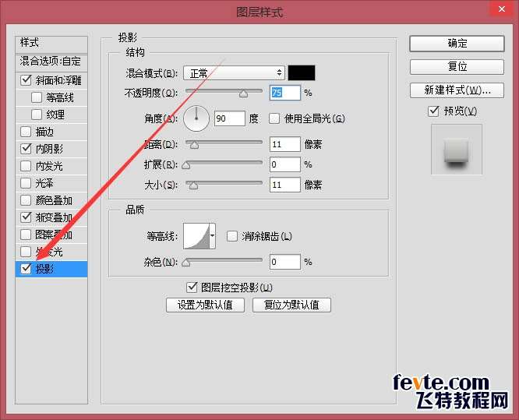The image size is (519, 420).
Task: Uncheck the 预览 checkbox
Action: click(x=433, y=111)
